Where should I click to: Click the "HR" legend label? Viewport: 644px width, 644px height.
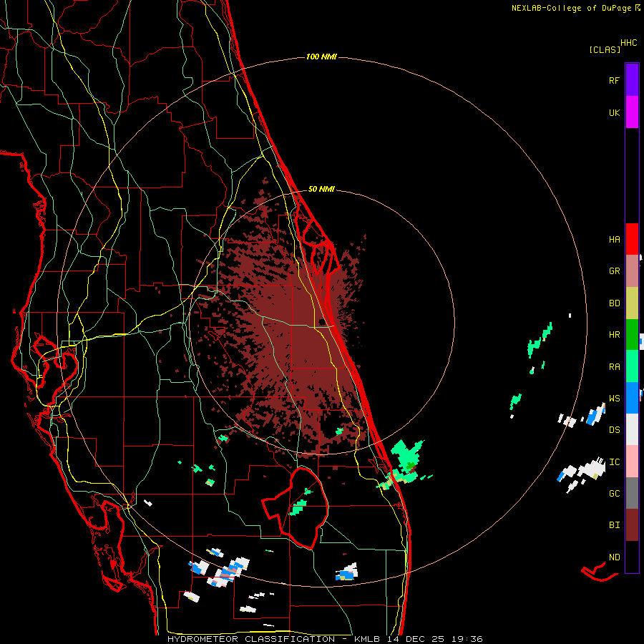[x=614, y=335]
